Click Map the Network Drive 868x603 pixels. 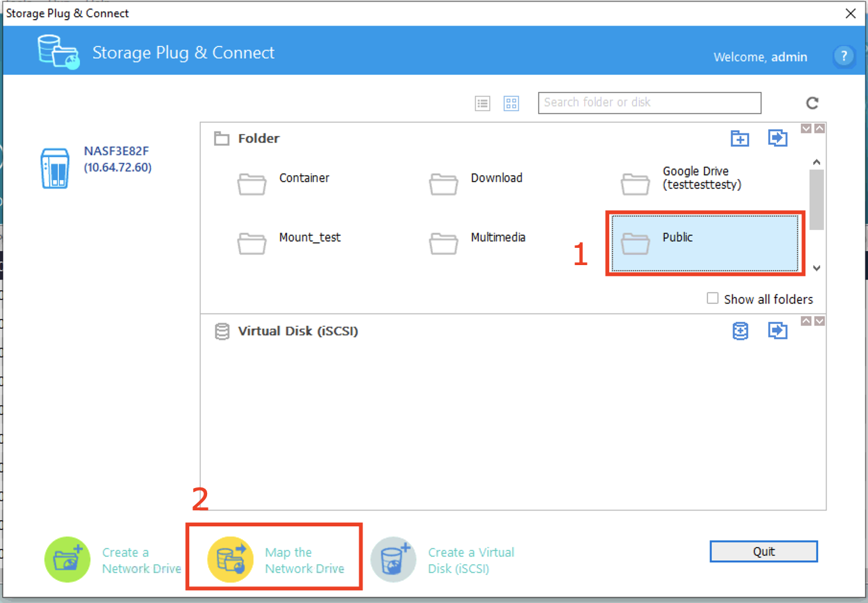(274, 560)
